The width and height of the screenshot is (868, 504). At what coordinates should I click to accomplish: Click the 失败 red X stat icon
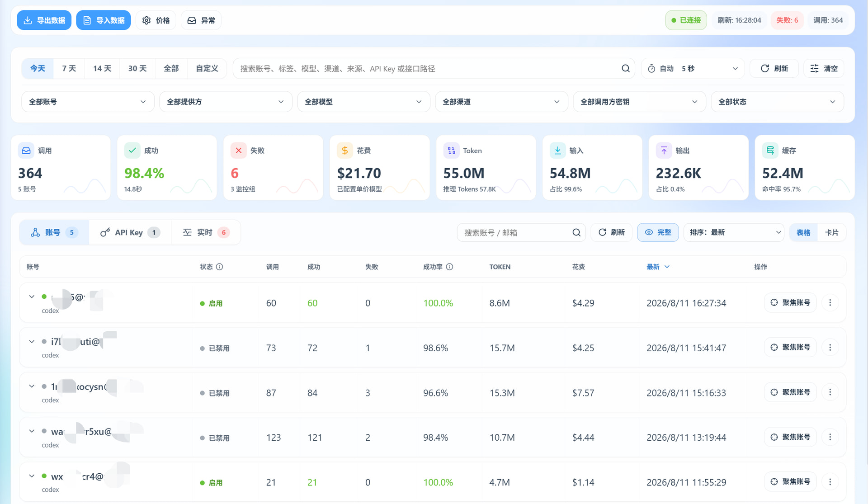pyautogui.click(x=239, y=151)
